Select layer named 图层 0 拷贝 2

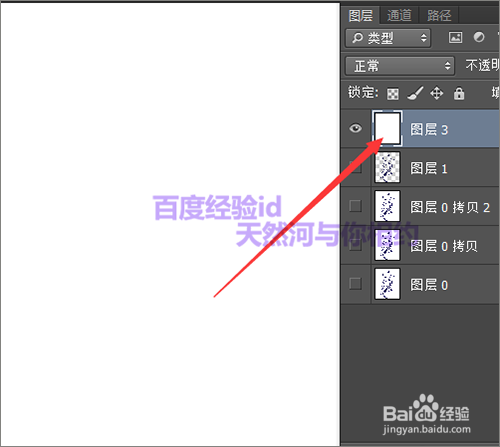click(450, 207)
